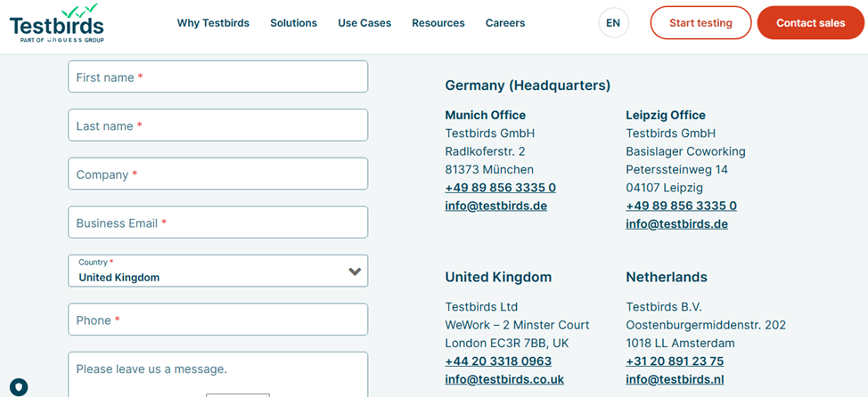This screenshot has height=397, width=868.
Task: Select 1018 LL Amsterdam text
Action: point(680,344)
